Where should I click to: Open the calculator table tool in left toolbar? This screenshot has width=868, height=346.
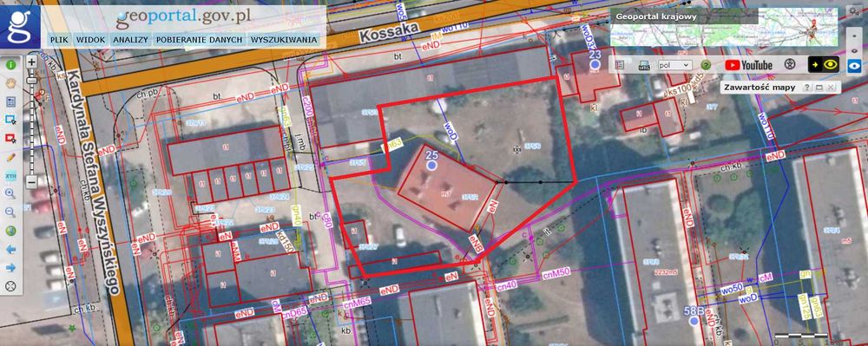(x=10, y=101)
